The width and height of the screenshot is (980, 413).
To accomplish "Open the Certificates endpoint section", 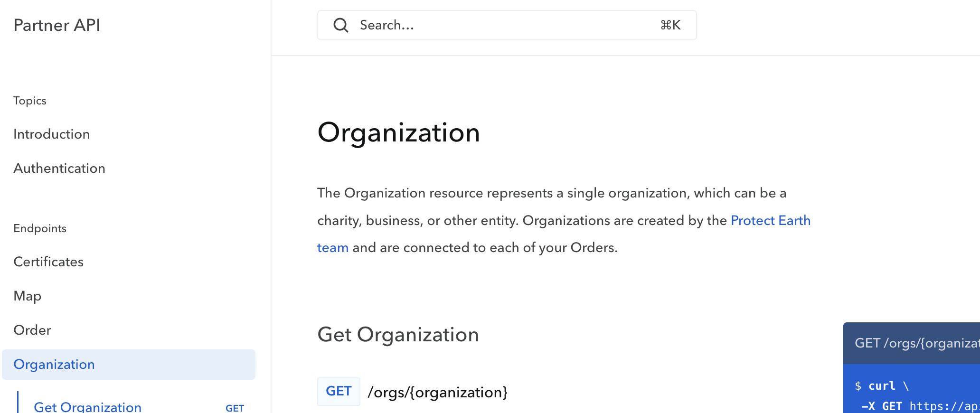I will click(48, 262).
